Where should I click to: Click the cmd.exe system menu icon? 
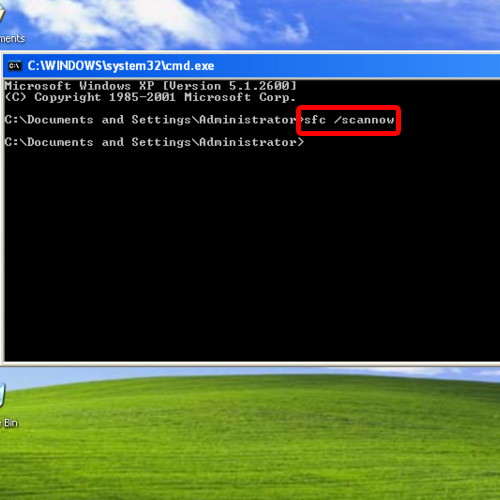point(14,66)
